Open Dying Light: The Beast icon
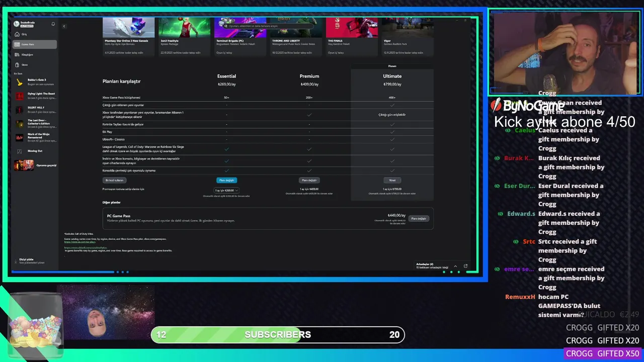The width and height of the screenshot is (644, 362). (19, 96)
